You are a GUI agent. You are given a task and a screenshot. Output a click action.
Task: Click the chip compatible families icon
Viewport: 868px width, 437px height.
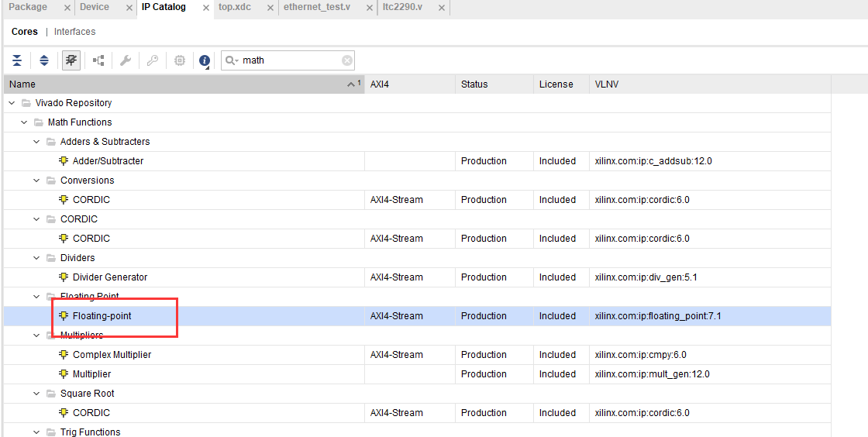(179, 60)
